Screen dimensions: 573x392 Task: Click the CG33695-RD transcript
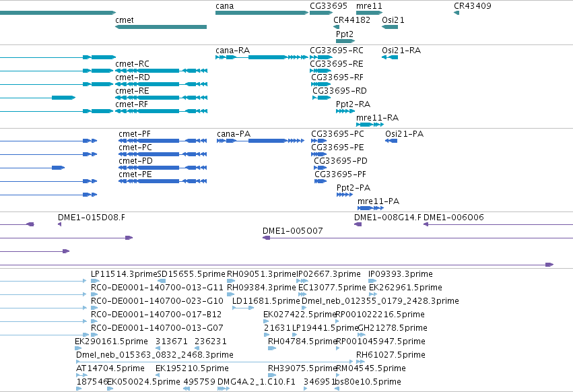tap(321, 98)
